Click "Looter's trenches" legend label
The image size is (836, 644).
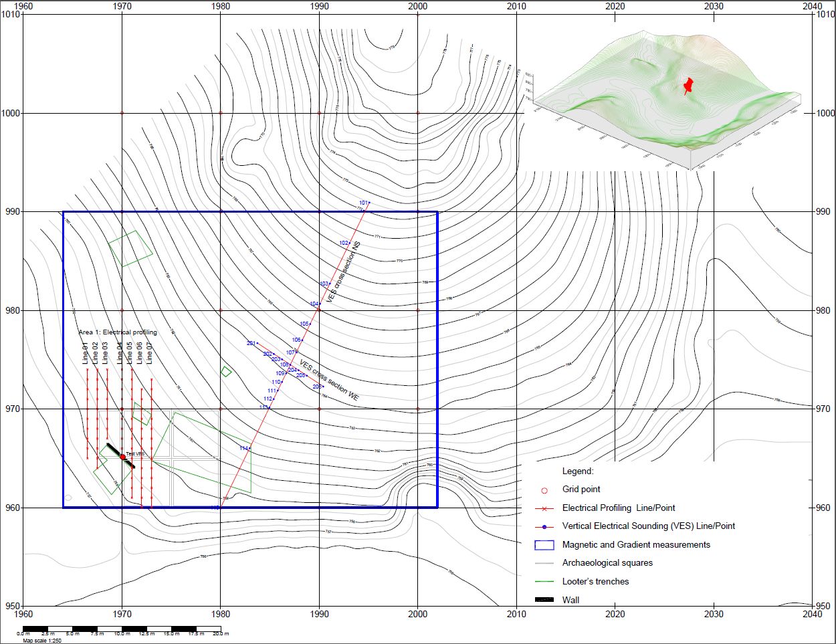[x=595, y=582]
